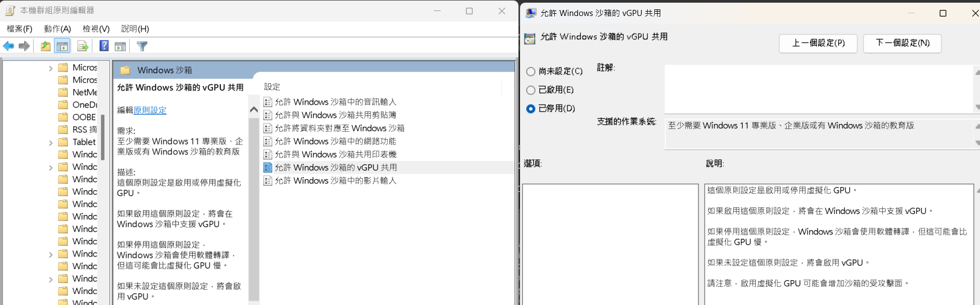980x305 pixels.
Task: Open the 原則設定 edit link
Action: pos(150,110)
